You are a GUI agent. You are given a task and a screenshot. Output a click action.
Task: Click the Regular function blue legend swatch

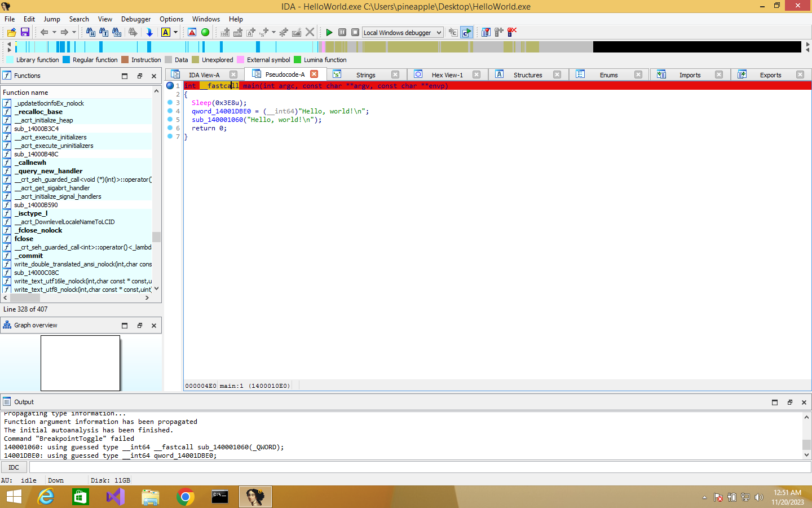pos(66,60)
